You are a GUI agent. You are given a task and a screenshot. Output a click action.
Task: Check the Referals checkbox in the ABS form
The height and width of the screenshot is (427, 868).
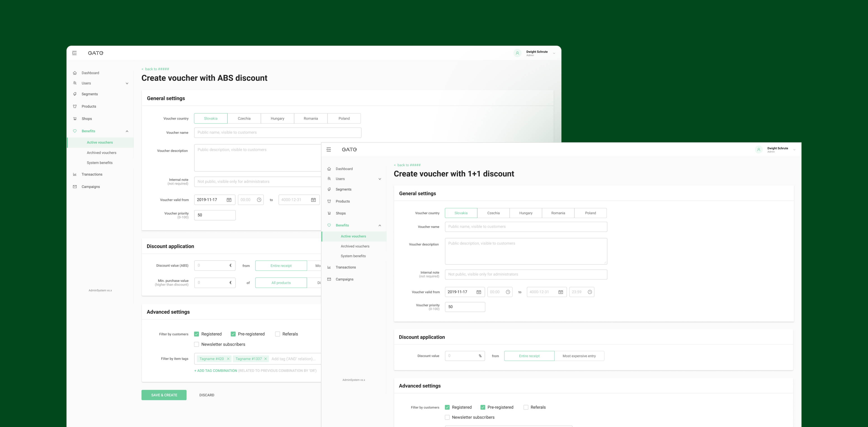coord(278,334)
